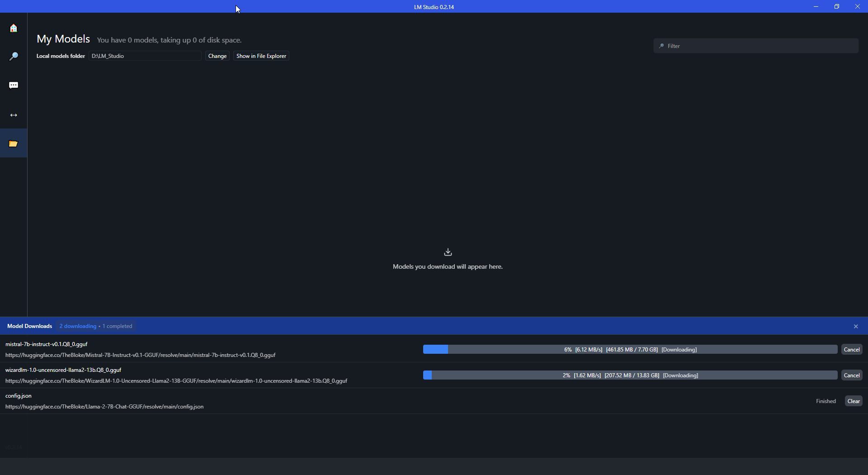The height and width of the screenshot is (475, 868).
Task: Click the My Models heading
Action: 63,39
